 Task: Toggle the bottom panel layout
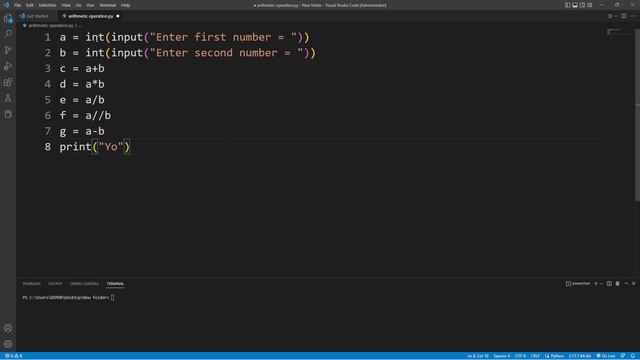pos(575,5)
